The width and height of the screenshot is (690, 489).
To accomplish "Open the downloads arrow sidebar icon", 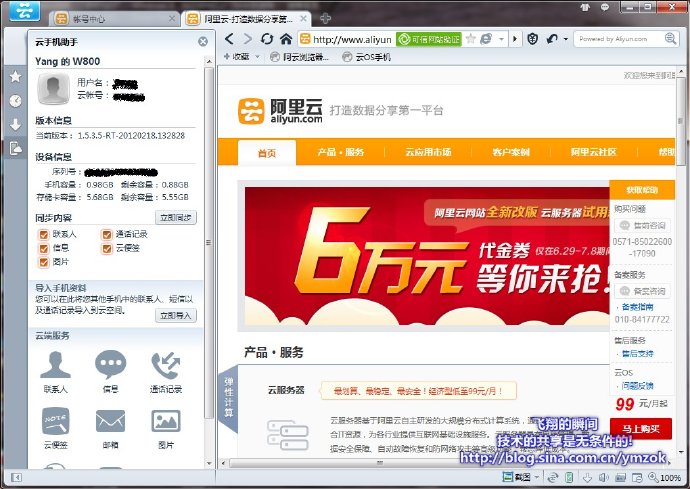I will pyautogui.click(x=15, y=125).
